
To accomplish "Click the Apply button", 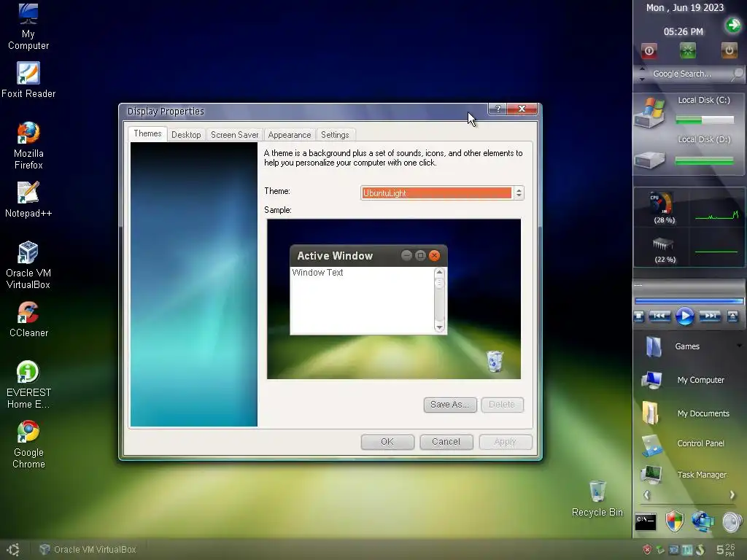I will (x=505, y=442).
